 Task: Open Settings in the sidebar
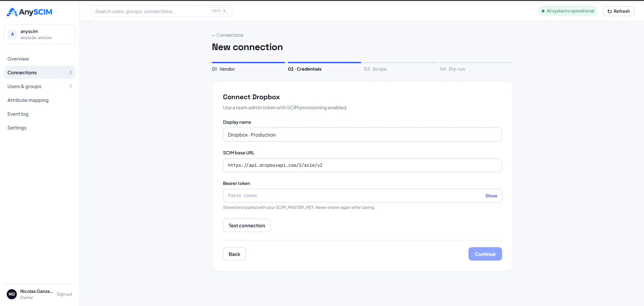click(39, 128)
